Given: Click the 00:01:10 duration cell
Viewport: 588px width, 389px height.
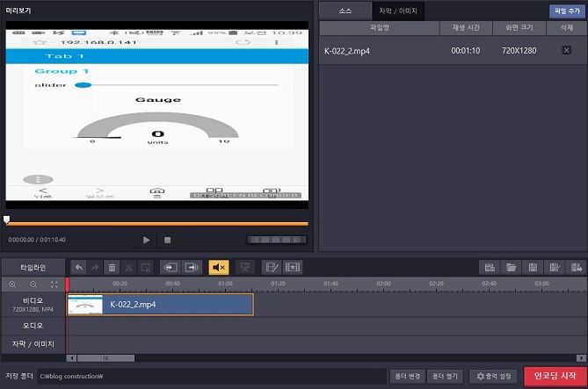Looking at the screenshot, I should [465, 51].
